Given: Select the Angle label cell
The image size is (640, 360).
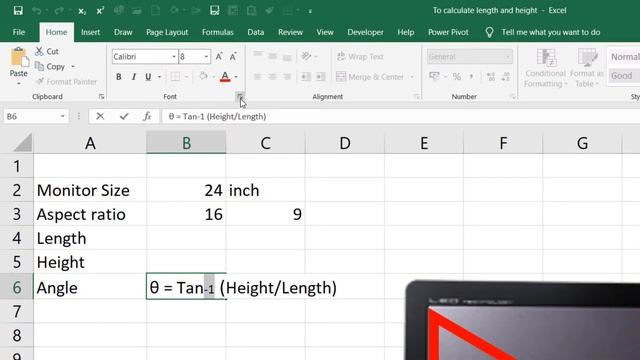Looking at the screenshot, I should pos(90,287).
